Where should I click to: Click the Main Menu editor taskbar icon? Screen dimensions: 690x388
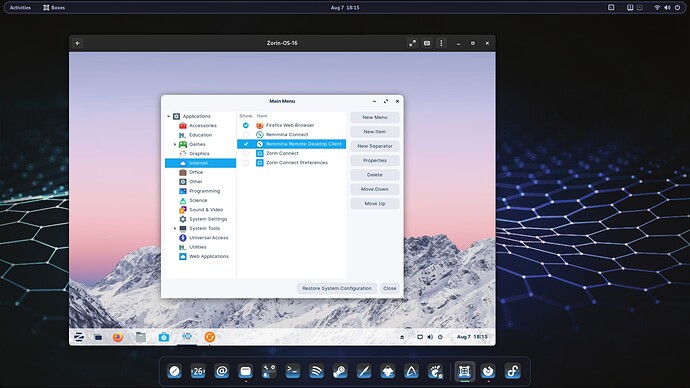(x=187, y=337)
